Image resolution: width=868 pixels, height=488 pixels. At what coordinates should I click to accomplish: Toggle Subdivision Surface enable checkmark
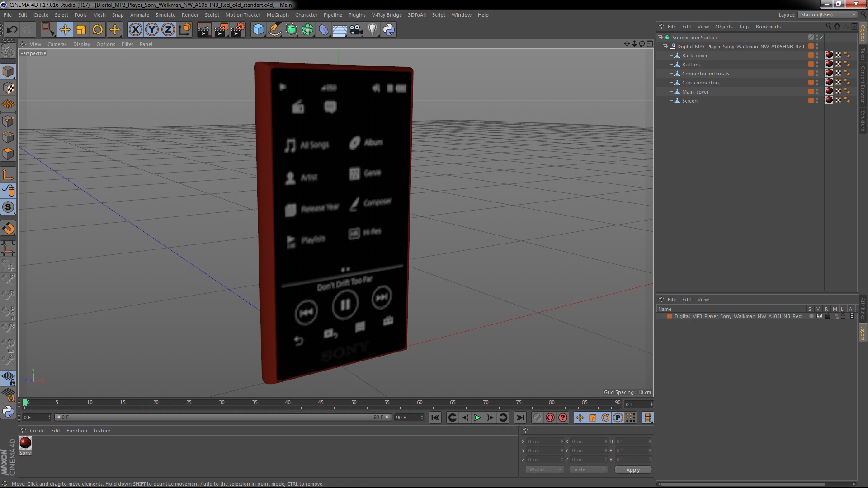[821, 38]
